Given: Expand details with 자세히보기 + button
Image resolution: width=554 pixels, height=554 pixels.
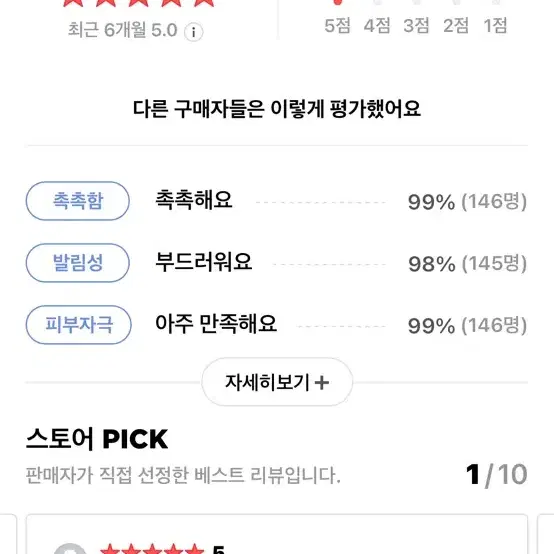Looking at the screenshot, I should click(x=277, y=382).
